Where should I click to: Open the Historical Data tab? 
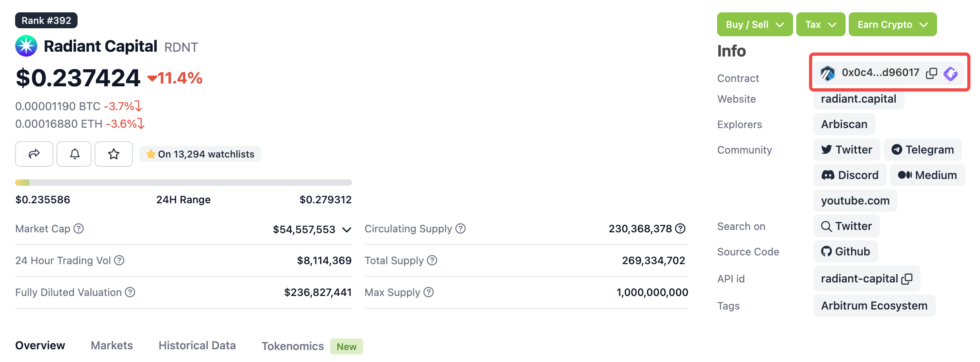coord(197,345)
